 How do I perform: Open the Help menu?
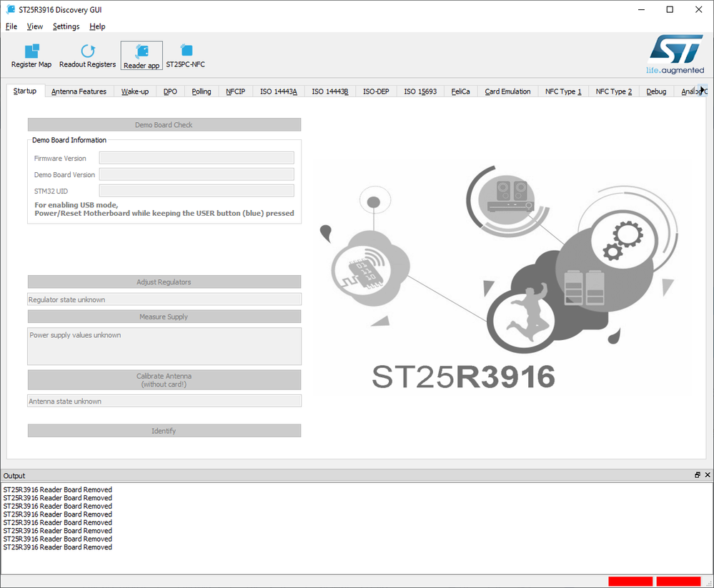point(97,26)
